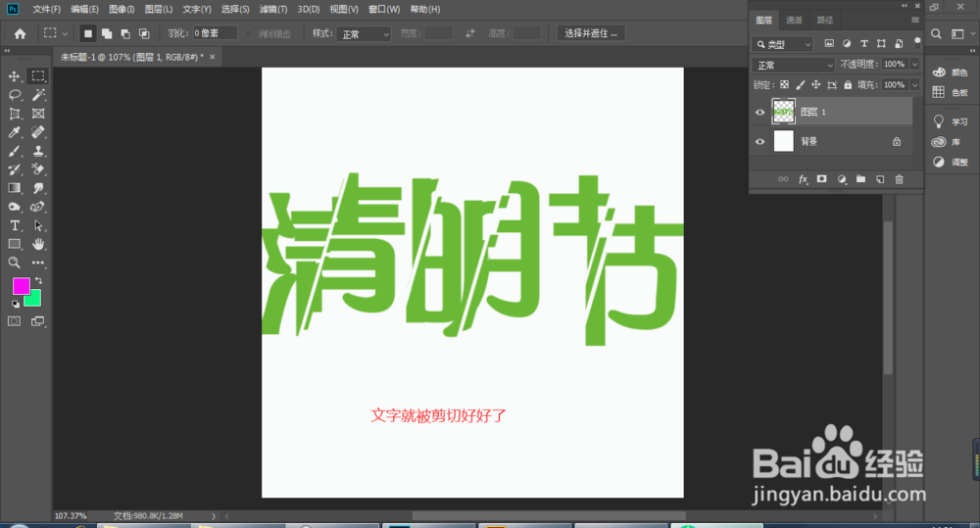The image size is (980, 528).
Task: Delete layer with trash icon
Action: 900,179
